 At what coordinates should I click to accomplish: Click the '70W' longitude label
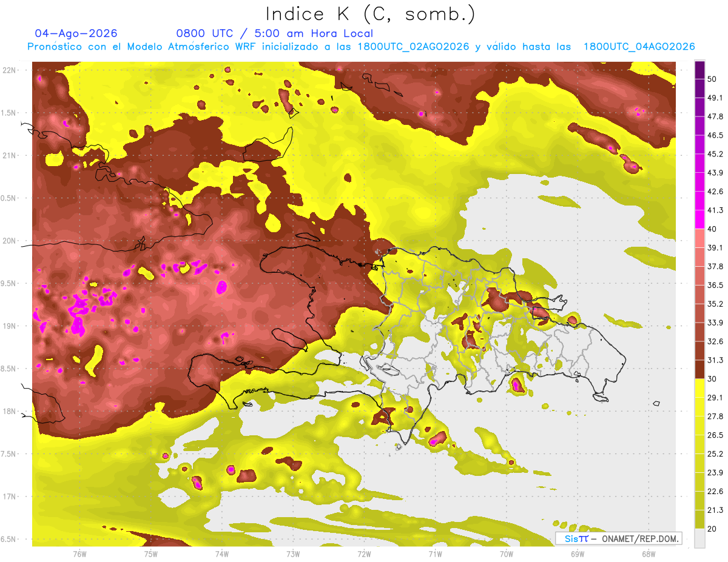[x=506, y=554]
